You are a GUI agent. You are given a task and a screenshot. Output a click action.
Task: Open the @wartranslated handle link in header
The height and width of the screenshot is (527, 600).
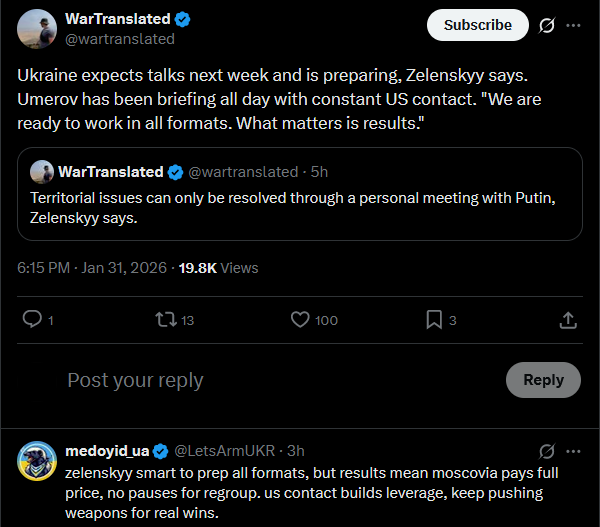coord(120,39)
